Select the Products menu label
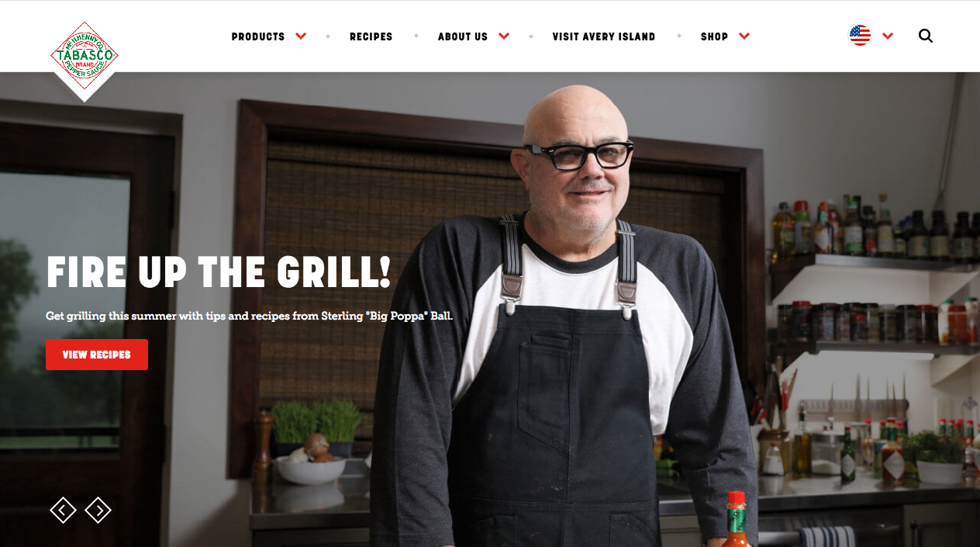Viewport: 980px width, 547px height. [x=258, y=36]
